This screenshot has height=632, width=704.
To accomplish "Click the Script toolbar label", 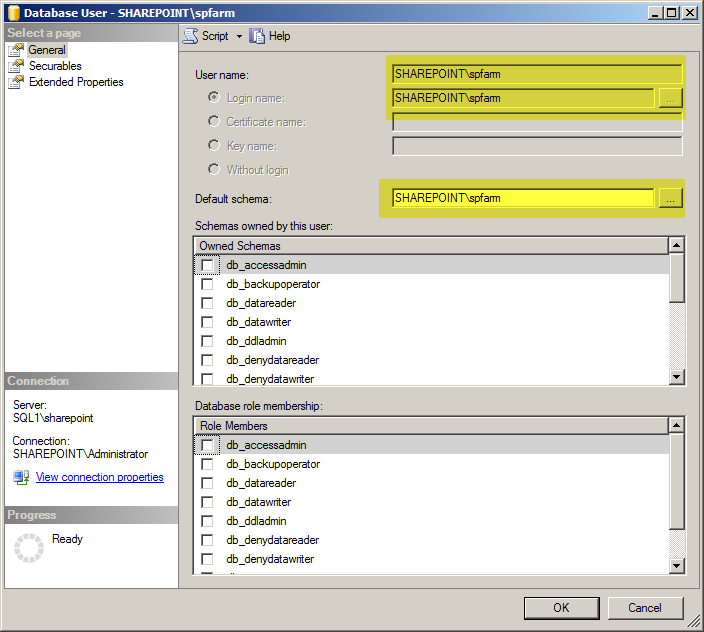I will (215, 36).
